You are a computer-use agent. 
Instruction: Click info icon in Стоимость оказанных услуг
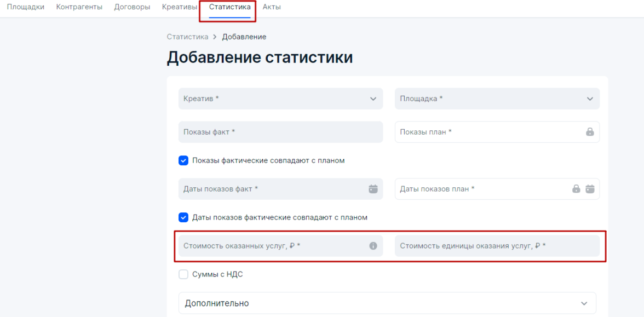pos(373,246)
